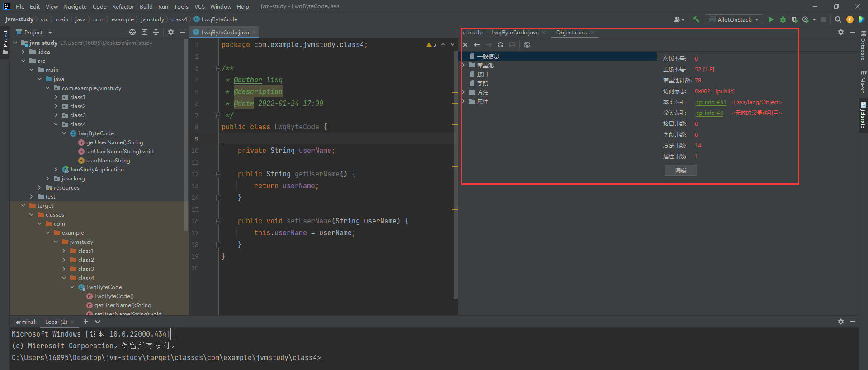The image size is (868, 370).
Task: Select 一般信息 in jclasslib tree
Action: [x=488, y=56]
